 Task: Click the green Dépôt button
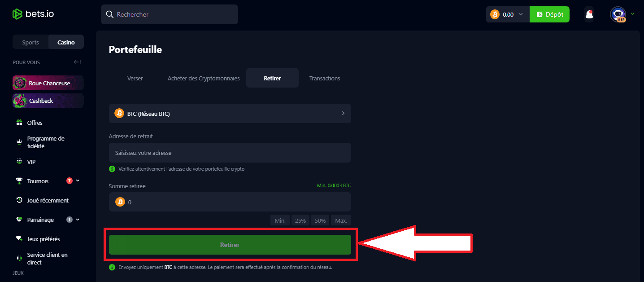[549, 14]
